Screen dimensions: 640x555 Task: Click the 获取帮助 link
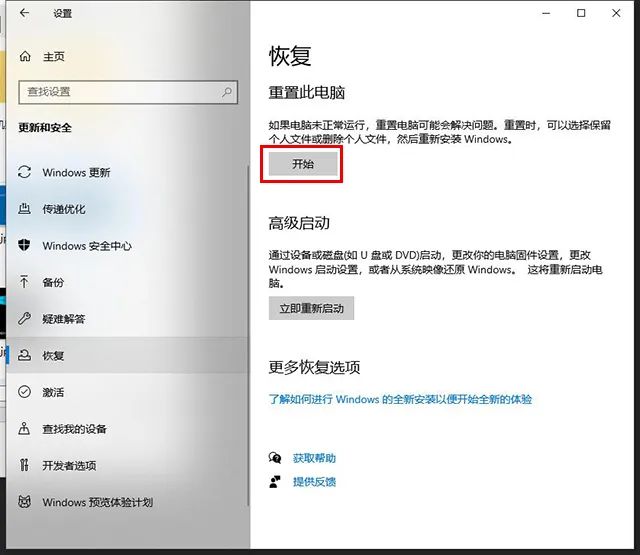coord(314,458)
